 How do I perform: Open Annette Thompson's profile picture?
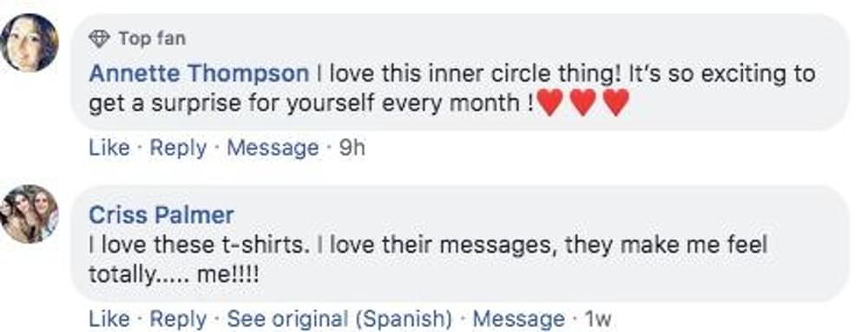click(x=30, y=43)
